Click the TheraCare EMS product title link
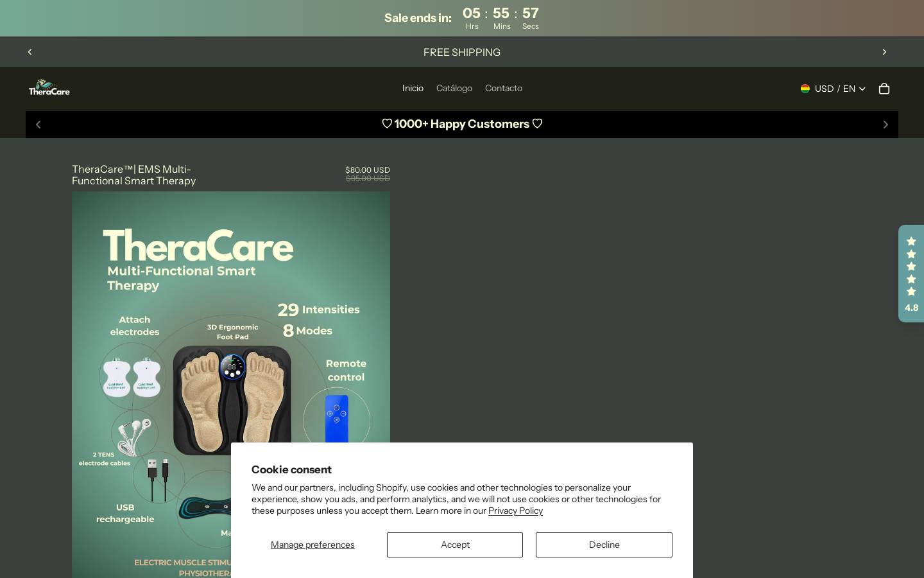Screen dimensions: 924x578 pos(134,175)
